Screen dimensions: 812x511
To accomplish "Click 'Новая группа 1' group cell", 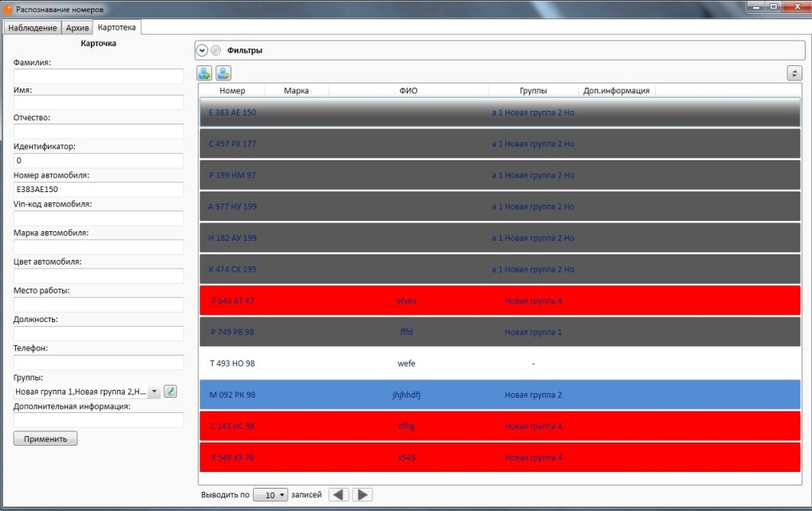I will coord(534,332).
